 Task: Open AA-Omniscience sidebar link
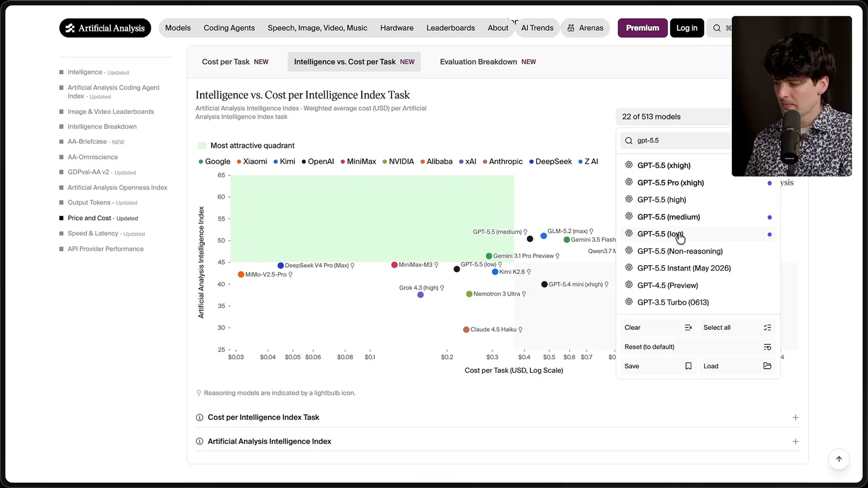(x=93, y=157)
